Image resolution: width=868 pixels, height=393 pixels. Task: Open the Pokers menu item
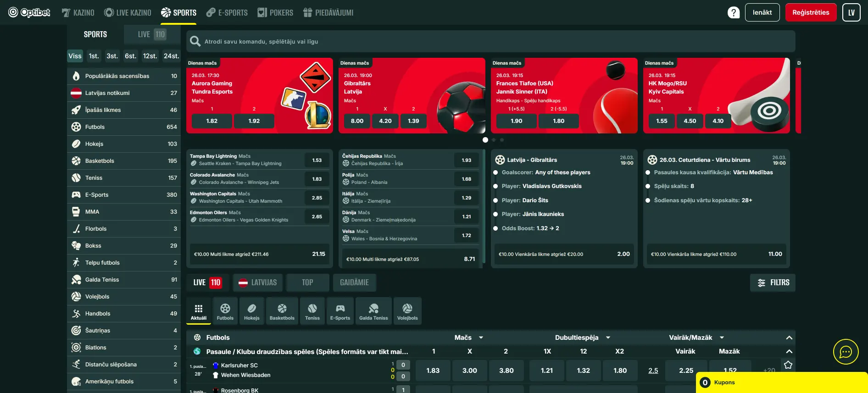coord(275,12)
